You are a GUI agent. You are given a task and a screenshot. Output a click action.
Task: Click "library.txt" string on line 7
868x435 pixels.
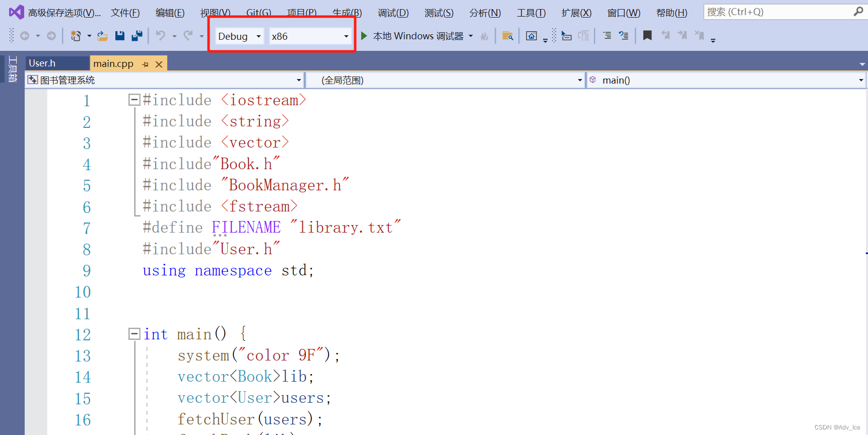pos(345,228)
